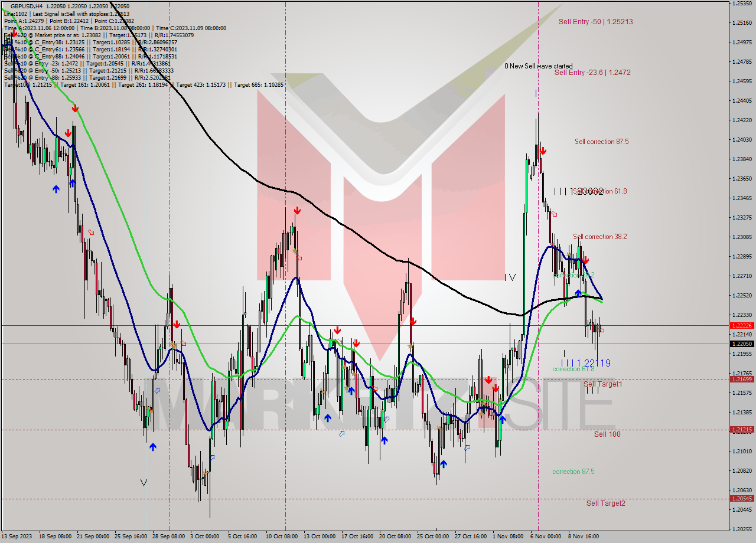Click the '8 Nov 16:00' date on time axis
The width and height of the screenshot is (756, 543).
pyautogui.click(x=584, y=537)
